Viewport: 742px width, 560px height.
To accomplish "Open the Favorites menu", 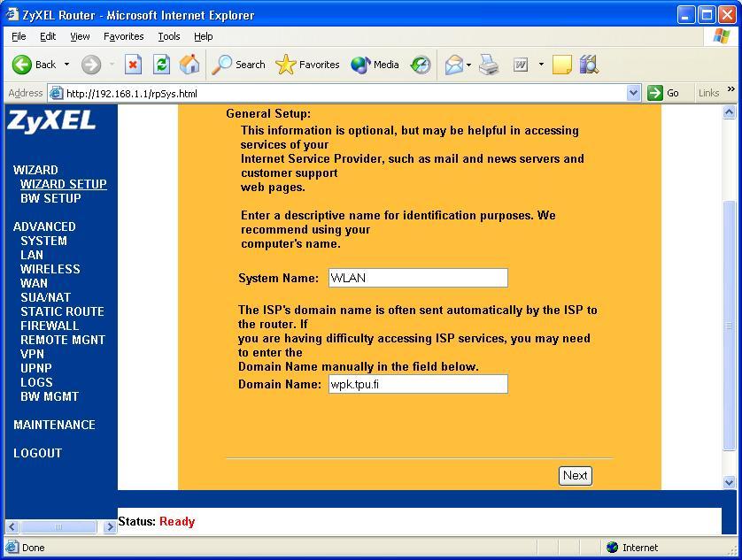I will 123,36.
